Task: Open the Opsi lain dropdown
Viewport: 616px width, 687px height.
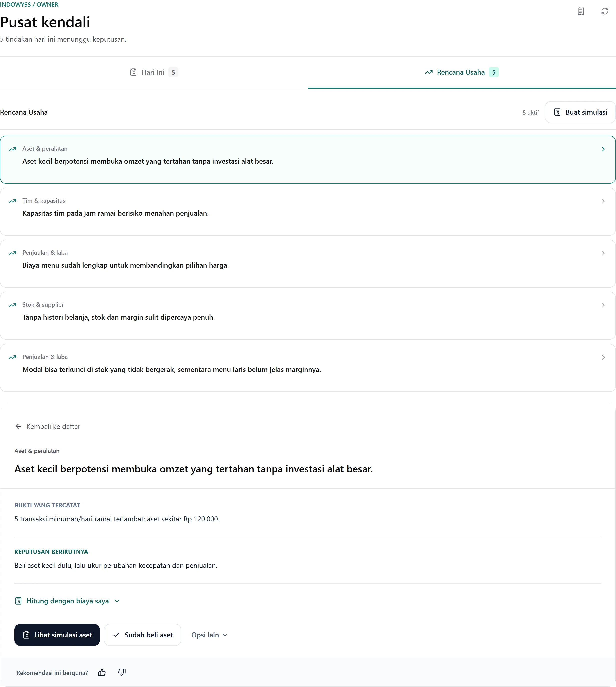Action: [x=209, y=635]
